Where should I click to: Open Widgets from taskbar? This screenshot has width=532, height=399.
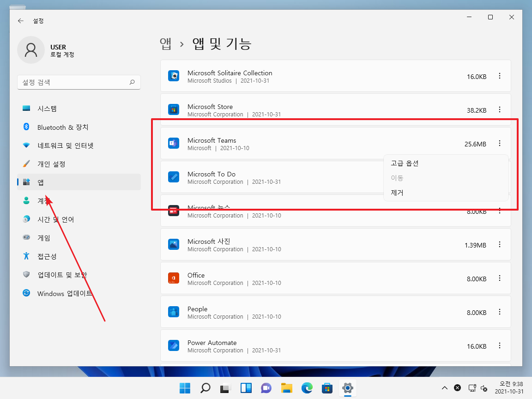(246, 388)
